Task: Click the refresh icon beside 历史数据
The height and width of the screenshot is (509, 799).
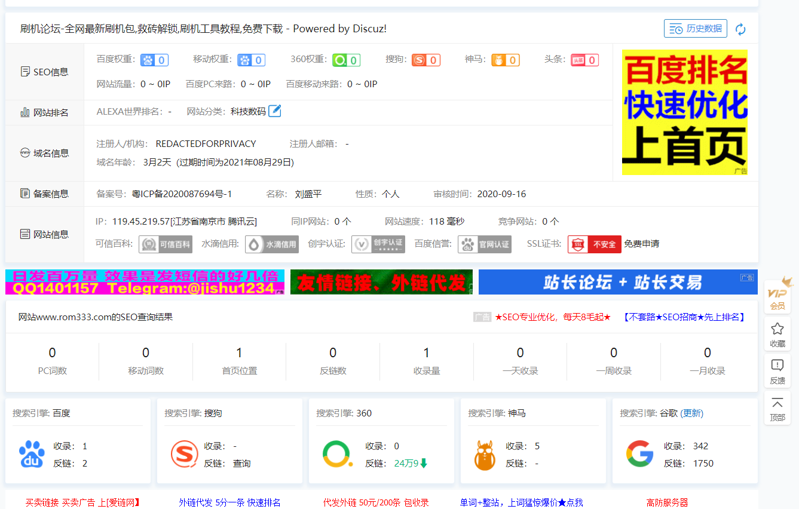Action: click(x=740, y=30)
